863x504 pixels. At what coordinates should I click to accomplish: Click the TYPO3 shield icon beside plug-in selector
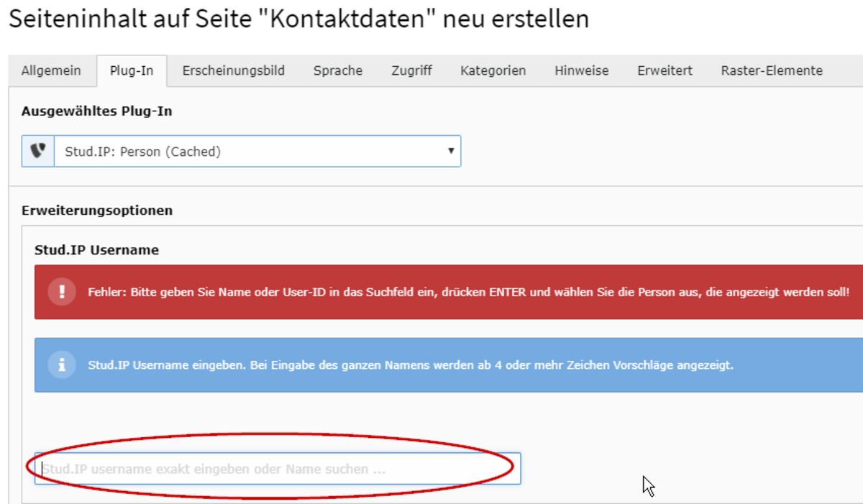point(38,152)
